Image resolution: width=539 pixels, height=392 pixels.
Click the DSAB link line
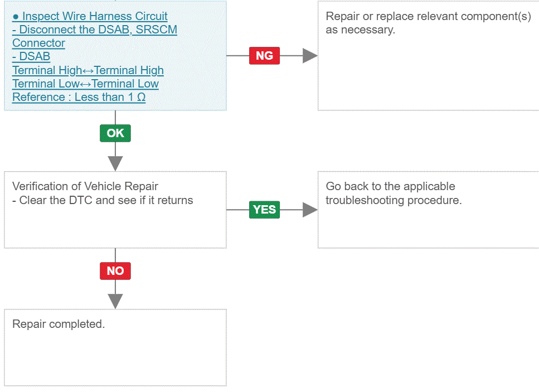pos(31,56)
